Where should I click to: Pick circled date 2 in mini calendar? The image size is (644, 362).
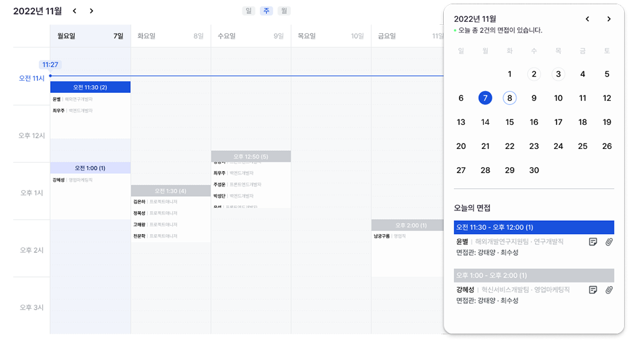(x=534, y=74)
